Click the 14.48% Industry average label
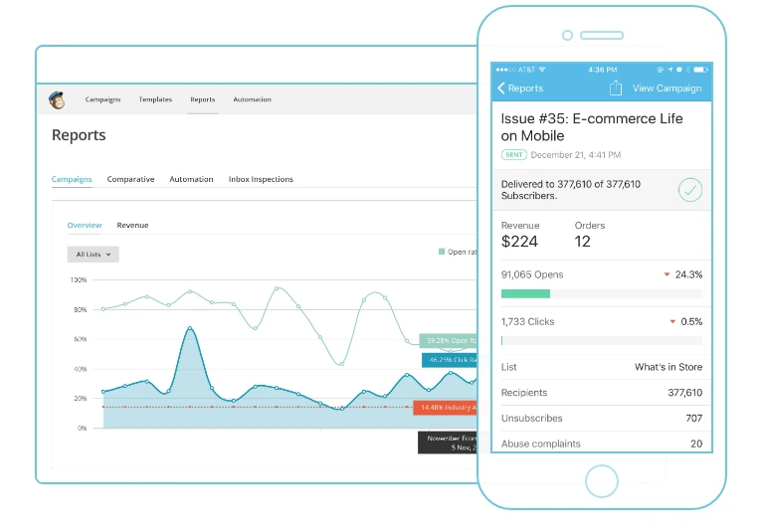 (445, 408)
